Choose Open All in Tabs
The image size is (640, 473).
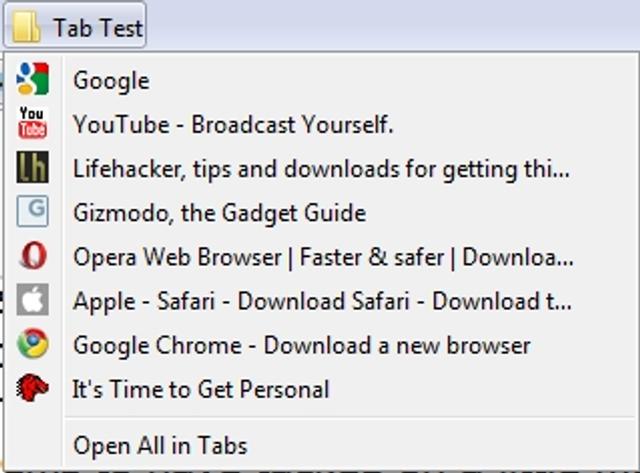(x=160, y=445)
